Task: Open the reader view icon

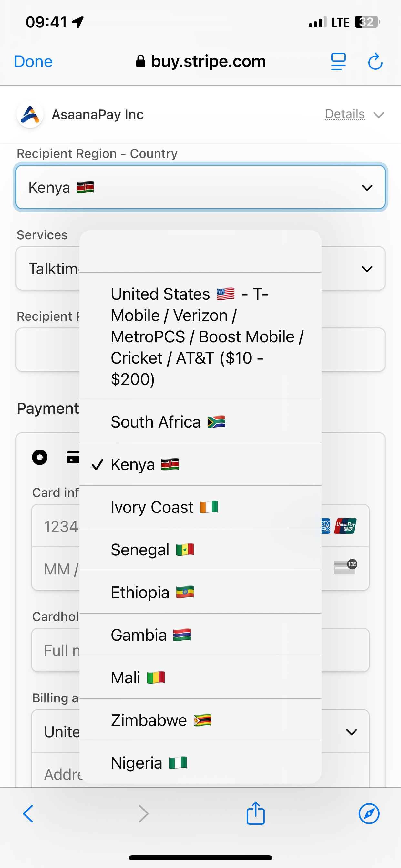Action: tap(338, 62)
